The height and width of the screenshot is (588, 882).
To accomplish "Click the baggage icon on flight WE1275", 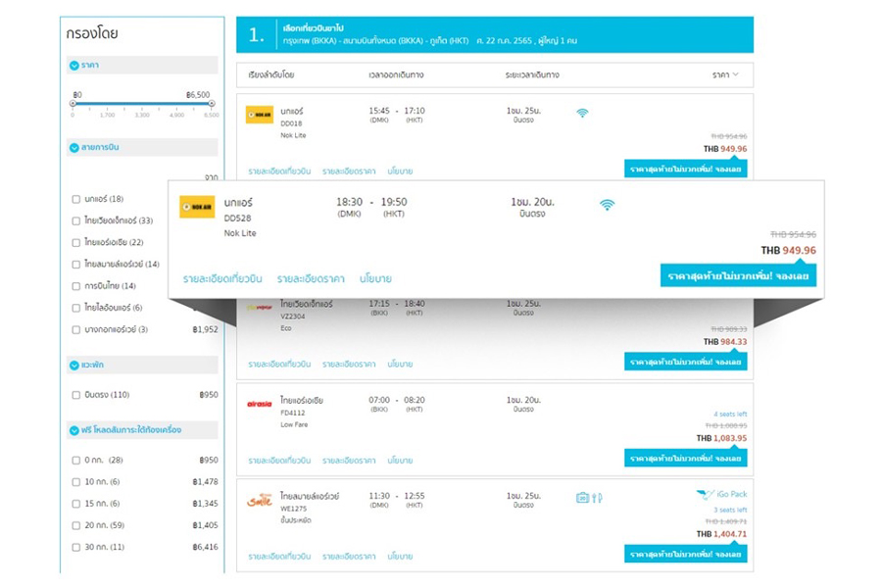I will point(582,498).
